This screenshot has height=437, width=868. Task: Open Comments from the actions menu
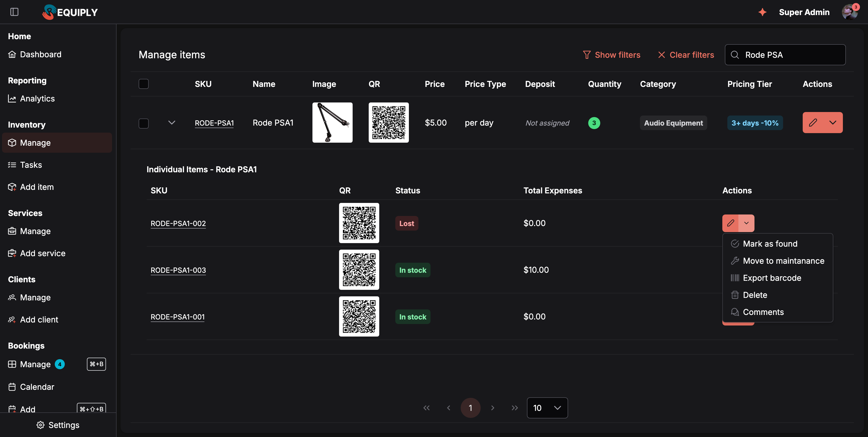click(778, 312)
